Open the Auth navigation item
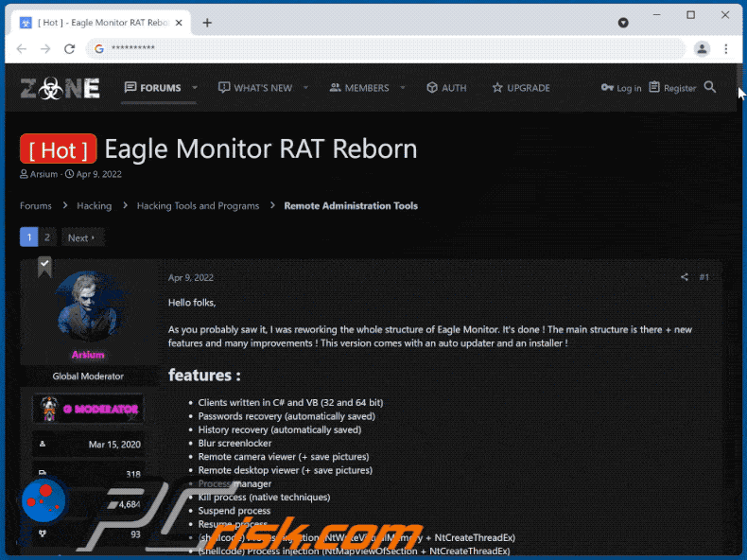 click(446, 88)
